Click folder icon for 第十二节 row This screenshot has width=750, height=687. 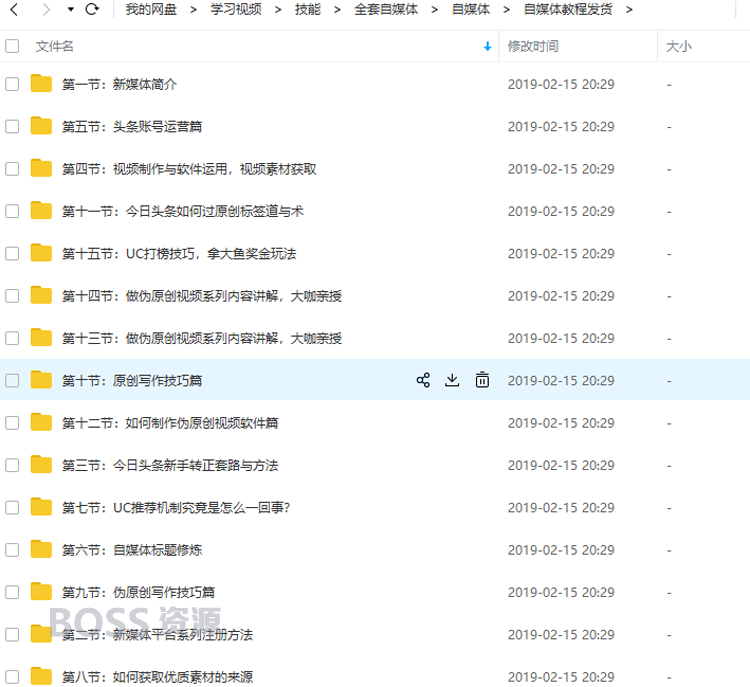coord(41,422)
